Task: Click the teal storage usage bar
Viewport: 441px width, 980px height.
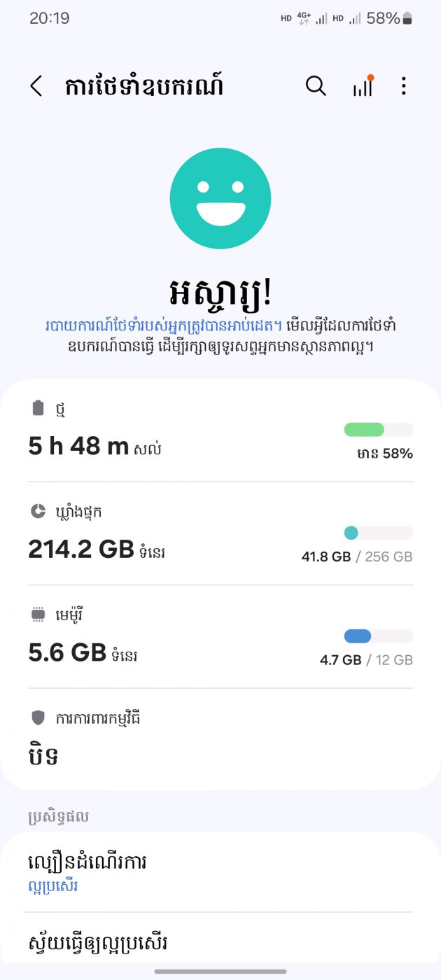Action: [x=378, y=533]
